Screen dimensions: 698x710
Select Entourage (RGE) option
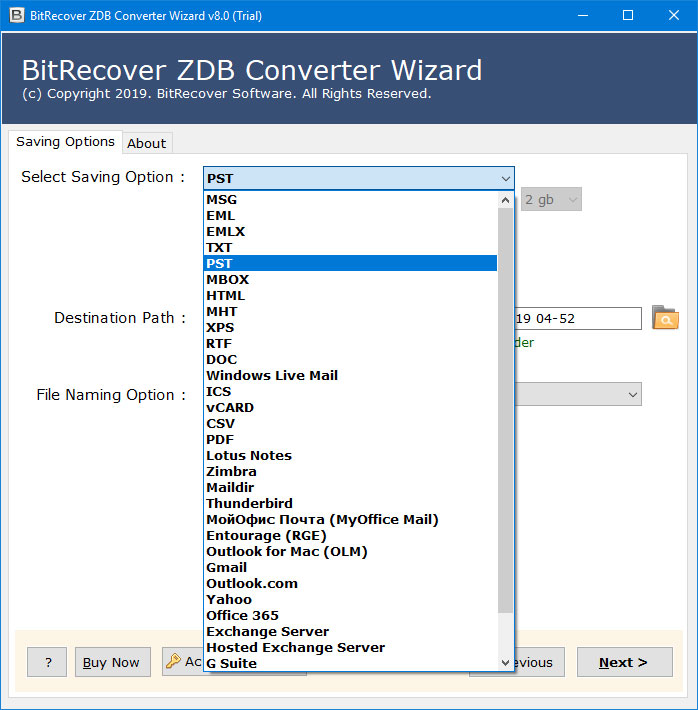point(351,536)
